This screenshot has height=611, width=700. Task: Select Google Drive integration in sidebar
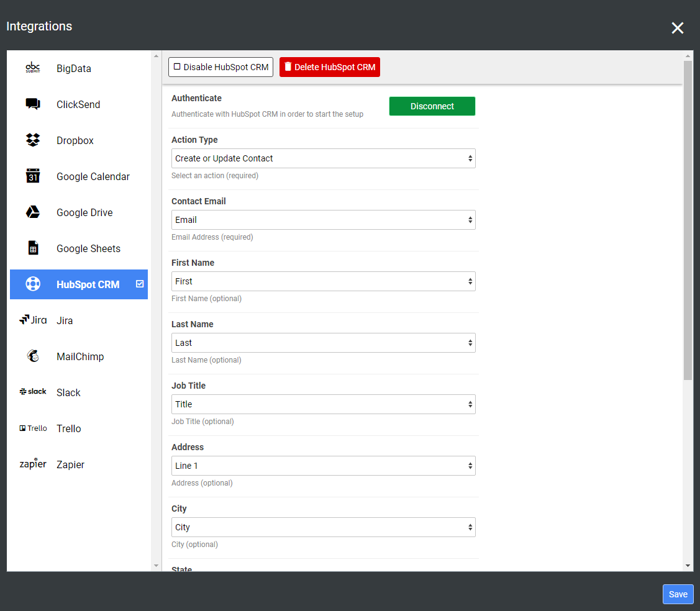78,212
